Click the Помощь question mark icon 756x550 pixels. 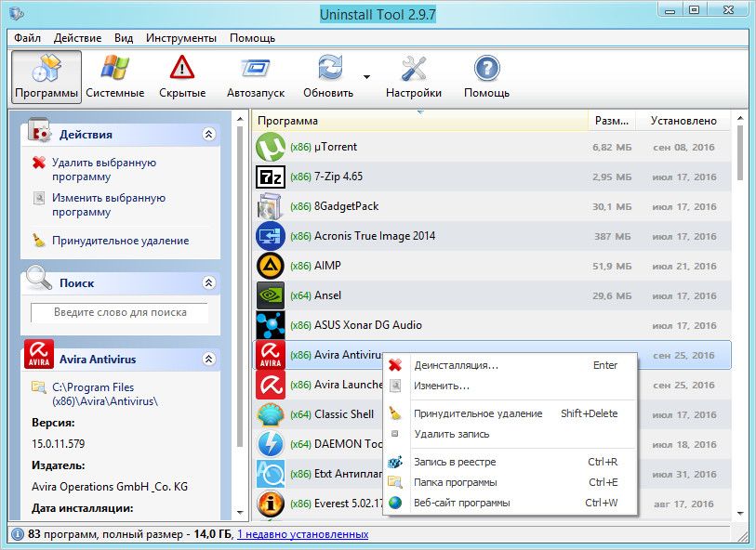click(487, 69)
